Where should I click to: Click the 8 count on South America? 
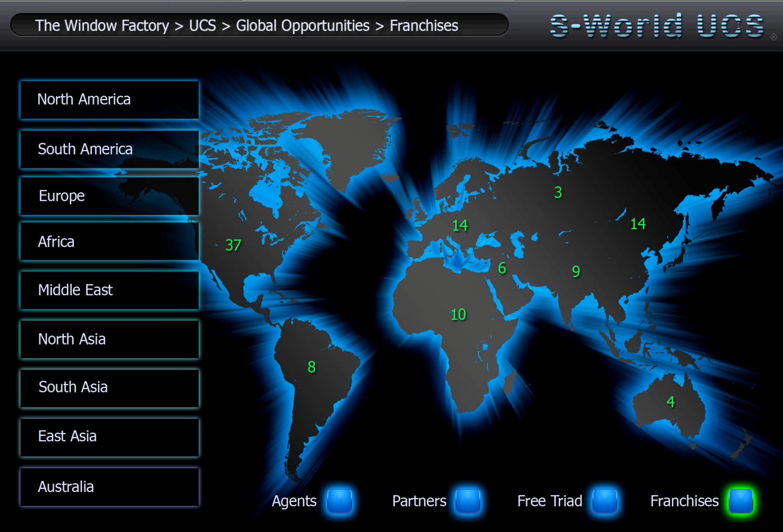[312, 367]
